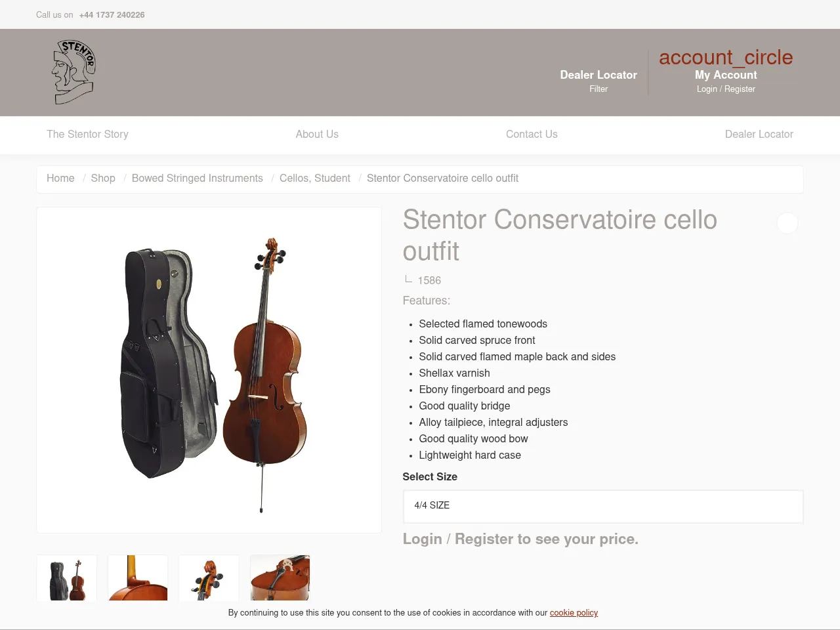Click the product code icon next to 1586
Viewport: 840px width, 630px height.
[x=408, y=280]
